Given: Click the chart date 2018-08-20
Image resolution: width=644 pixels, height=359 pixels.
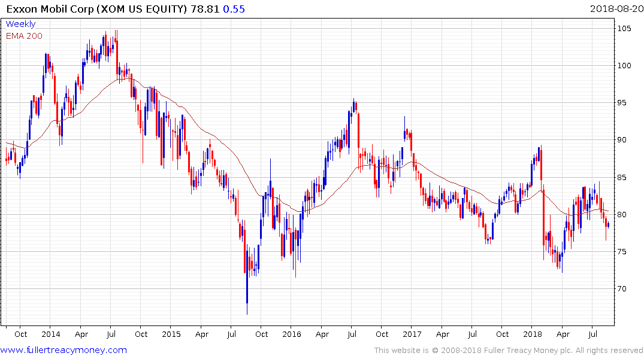Looking at the screenshot, I should pos(616,9).
